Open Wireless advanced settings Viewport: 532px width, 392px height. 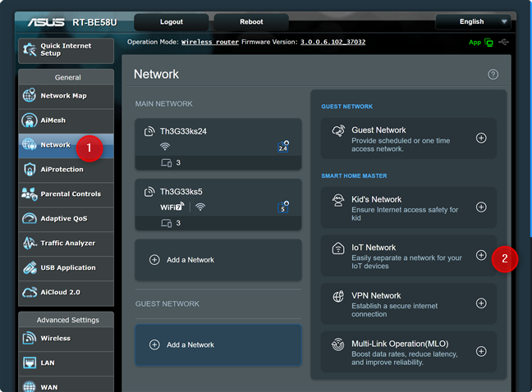pyautogui.click(x=66, y=339)
